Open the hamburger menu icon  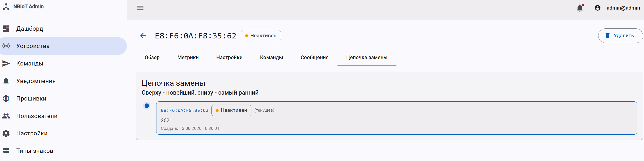pos(140,8)
